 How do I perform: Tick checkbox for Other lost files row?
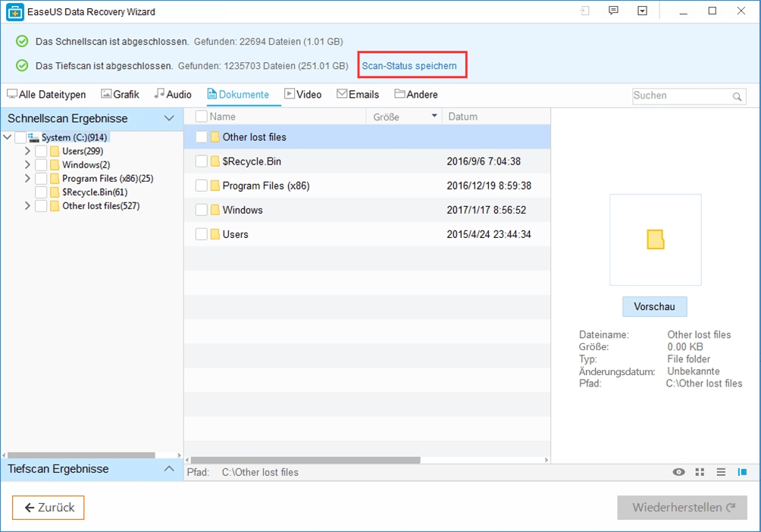point(201,137)
